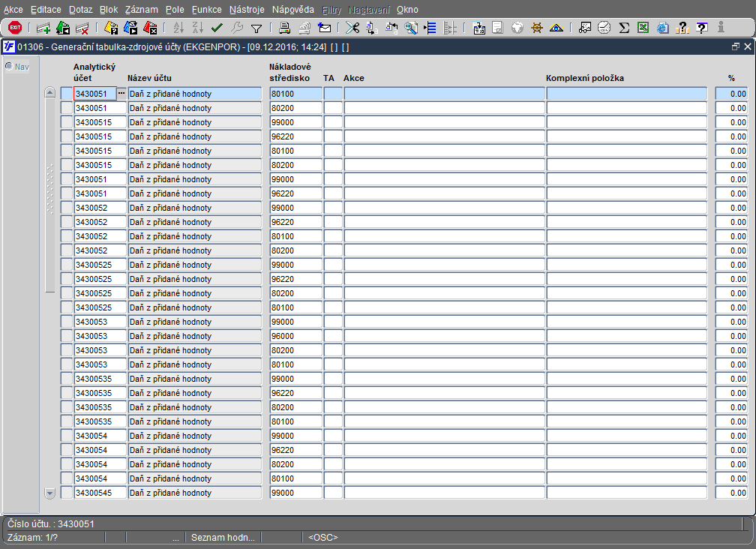Screen dimensions: 756x549
Task: Click the question mark help-window icon
Action: [x=702, y=28]
